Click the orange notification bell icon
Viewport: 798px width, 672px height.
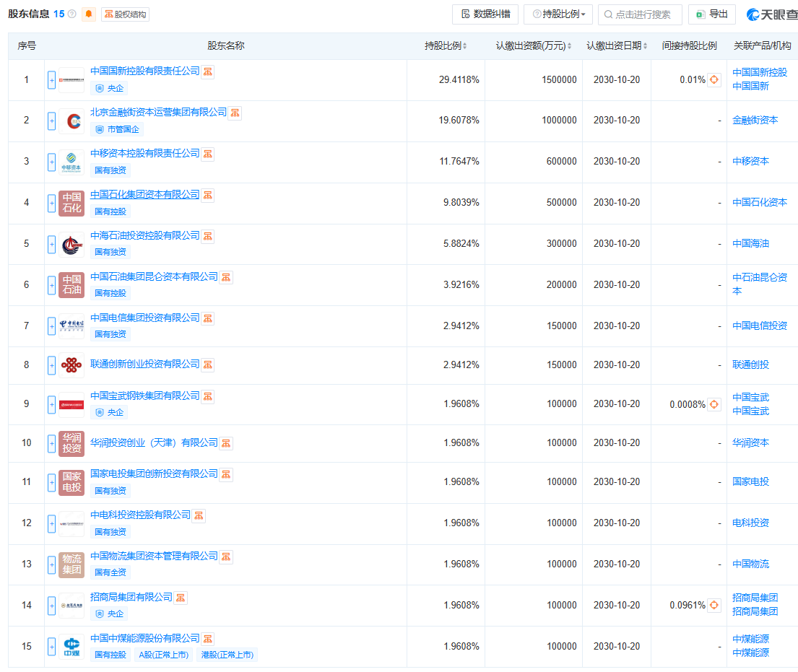(89, 14)
